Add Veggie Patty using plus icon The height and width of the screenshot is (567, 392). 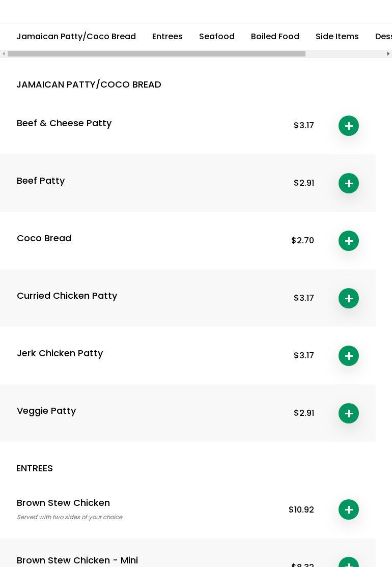click(349, 413)
